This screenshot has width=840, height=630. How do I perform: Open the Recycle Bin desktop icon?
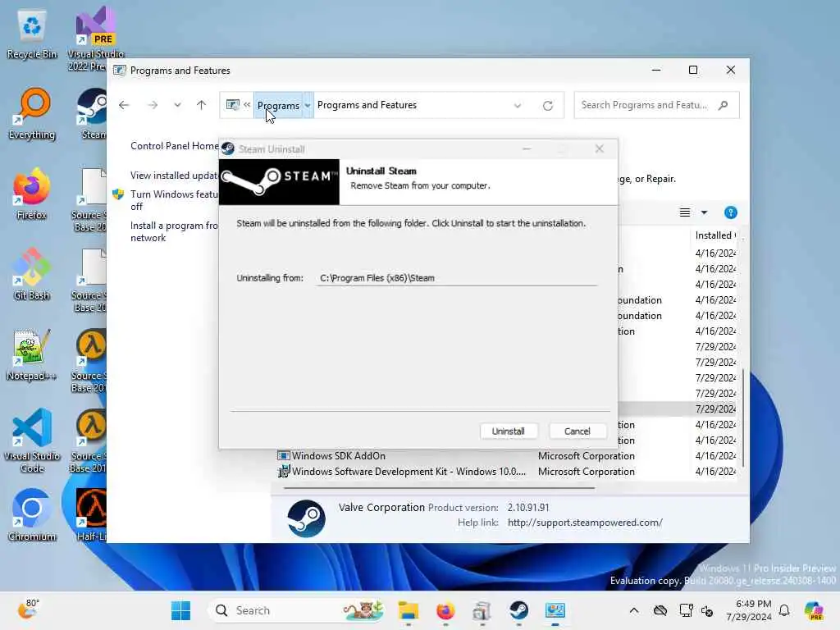pyautogui.click(x=32, y=34)
